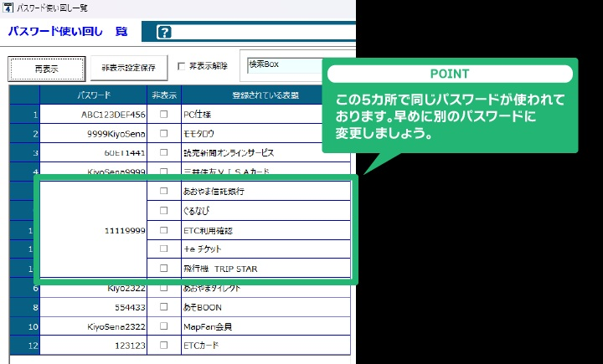Enable the 非表示解除 checkbox
The width and height of the screenshot is (603, 364).
click(181, 66)
